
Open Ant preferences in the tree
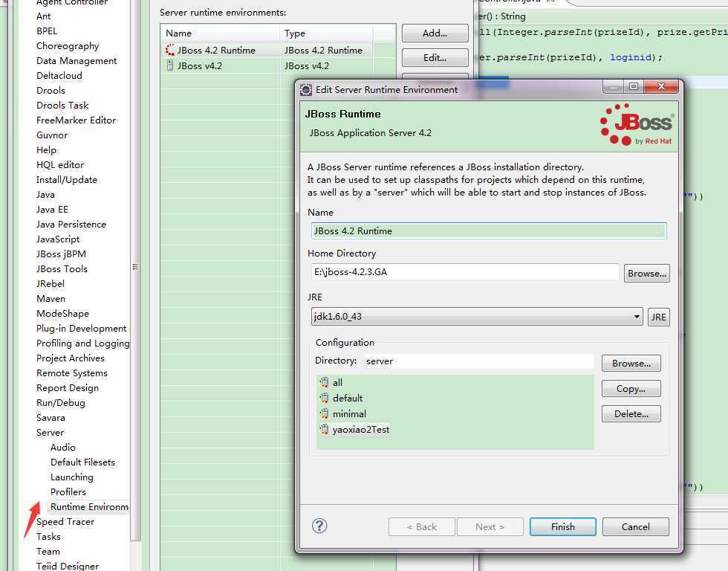tap(44, 16)
